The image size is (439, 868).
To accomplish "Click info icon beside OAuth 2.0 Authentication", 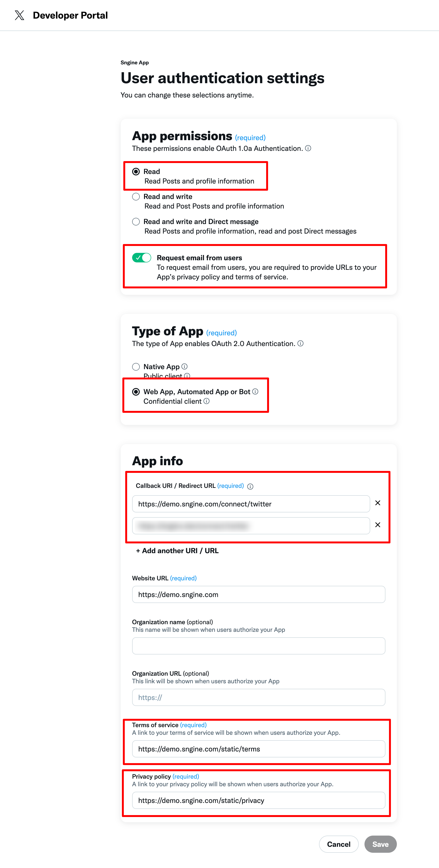I will 300,343.
